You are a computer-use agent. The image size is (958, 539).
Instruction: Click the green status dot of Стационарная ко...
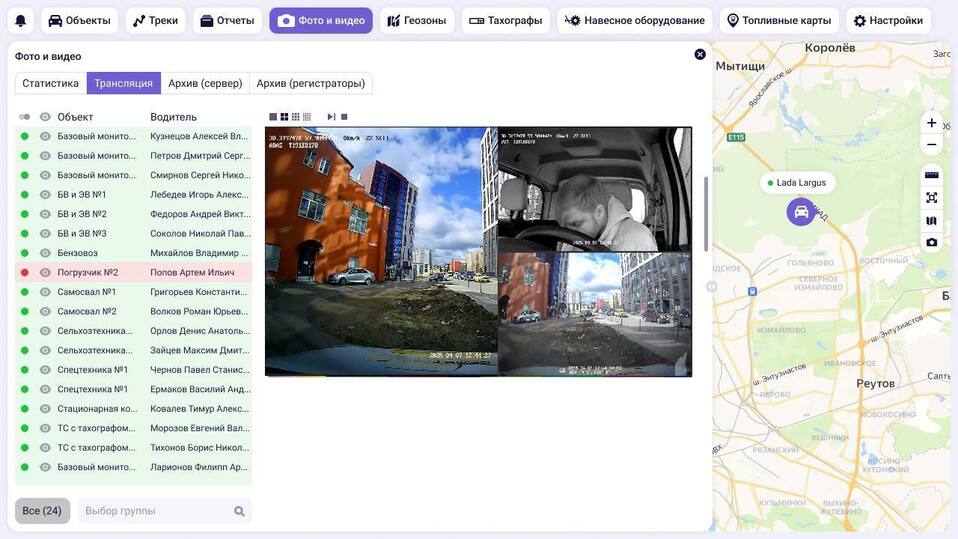(x=24, y=409)
